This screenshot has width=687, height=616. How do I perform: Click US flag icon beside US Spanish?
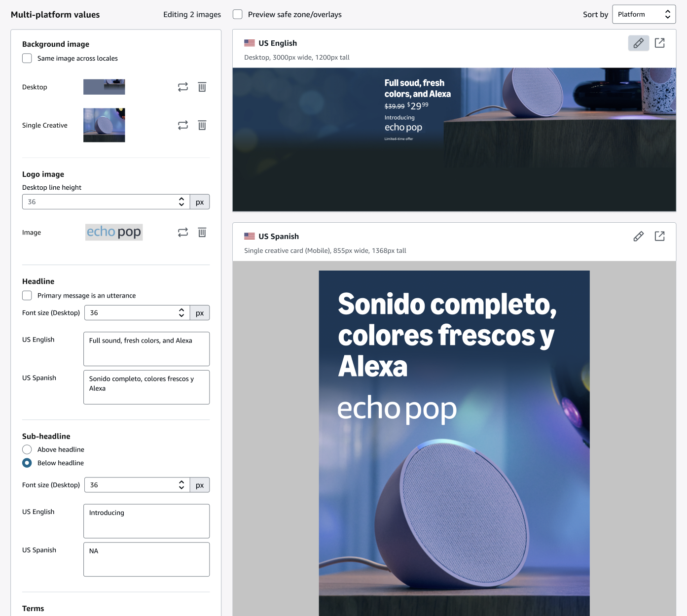coord(250,236)
